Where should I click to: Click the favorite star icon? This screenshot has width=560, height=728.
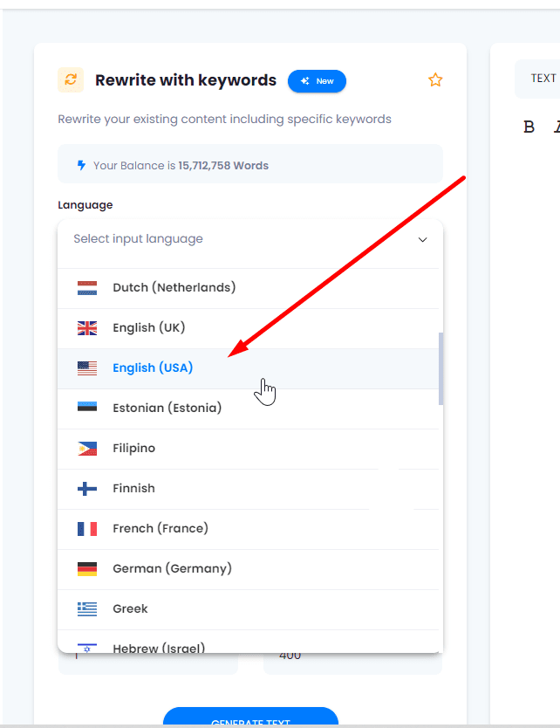coord(435,80)
